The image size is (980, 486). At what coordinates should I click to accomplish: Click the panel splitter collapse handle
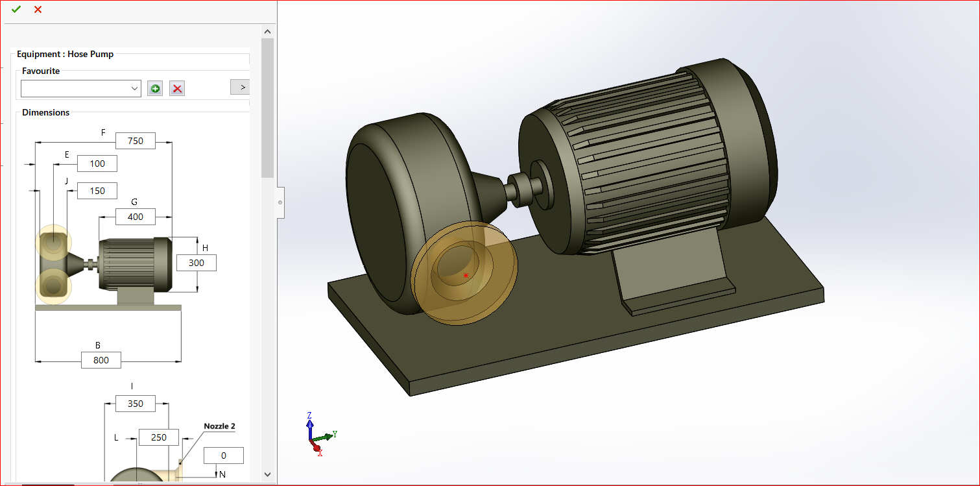[x=280, y=202]
